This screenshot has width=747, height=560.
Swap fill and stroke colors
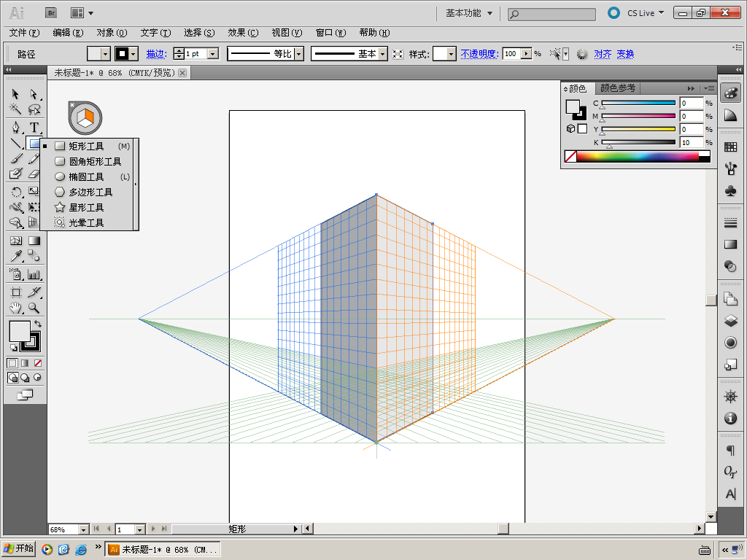37,323
